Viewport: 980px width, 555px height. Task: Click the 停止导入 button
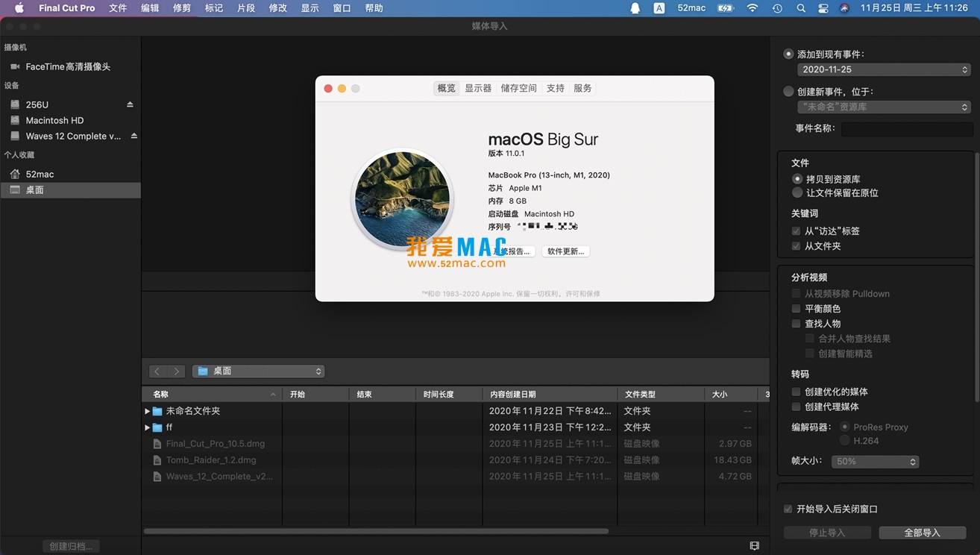pos(827,533)
